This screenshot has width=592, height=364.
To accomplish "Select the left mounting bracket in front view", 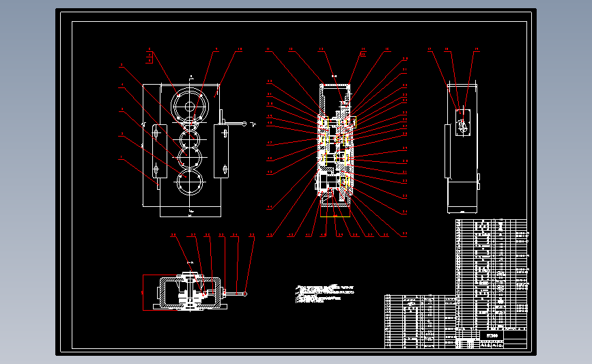I will (159, 151).
